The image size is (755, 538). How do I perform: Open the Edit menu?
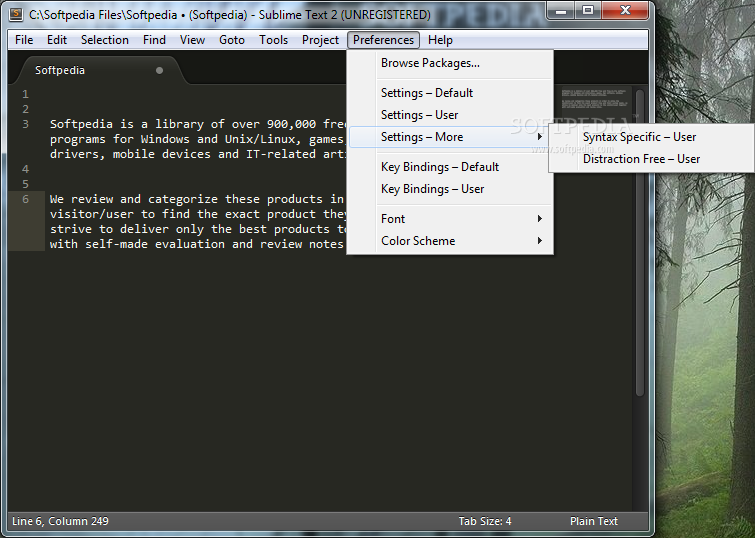pyautogui.click(x=57, y=40)
